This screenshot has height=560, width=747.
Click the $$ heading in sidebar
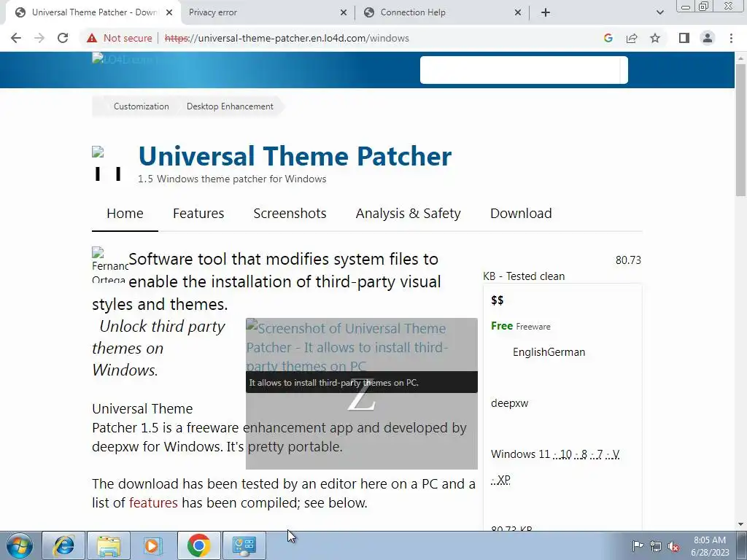click(497, 300)
